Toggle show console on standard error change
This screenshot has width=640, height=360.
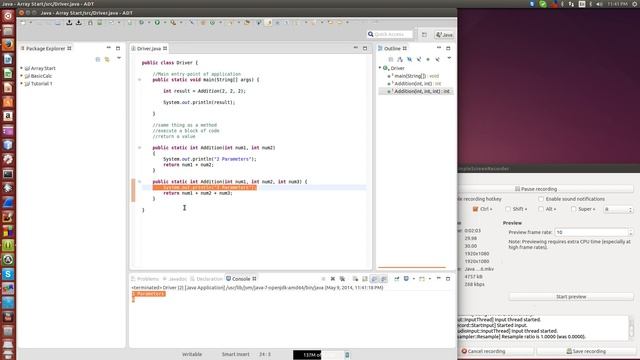click(x=384, y=279)
